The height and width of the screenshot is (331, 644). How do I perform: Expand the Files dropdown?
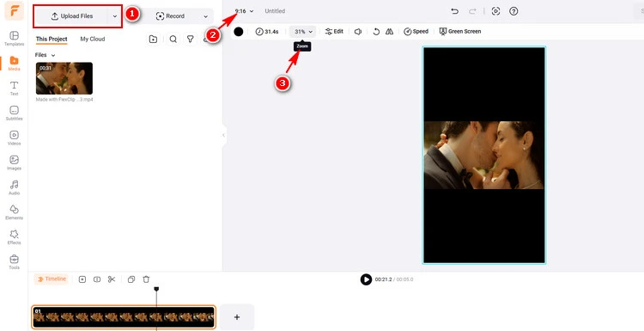coord(45,55)
